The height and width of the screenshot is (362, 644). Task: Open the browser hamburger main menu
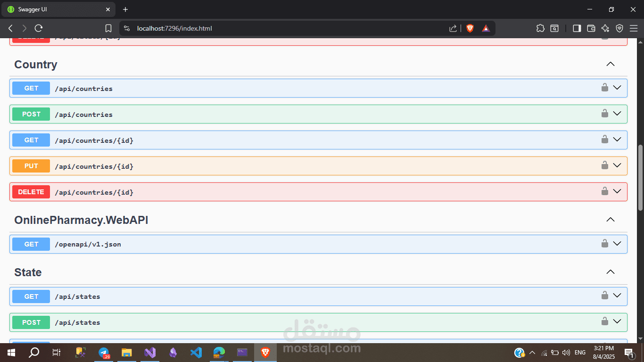pyautogui.click(x=634, y=28)
